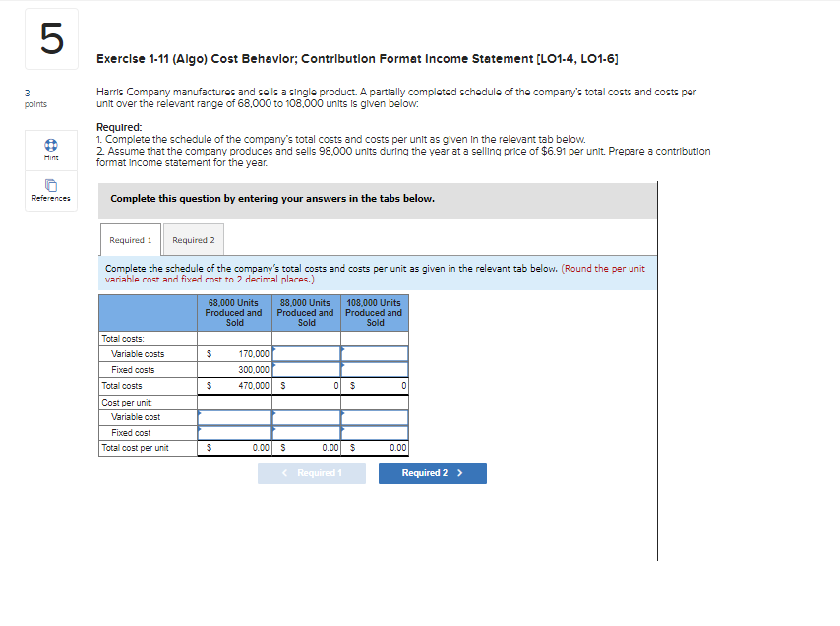Viewport: 840px width, 626px height.
Task: Click the Fixed cost per unit field for 108,000 units
Action: click(x=375, y=432)
